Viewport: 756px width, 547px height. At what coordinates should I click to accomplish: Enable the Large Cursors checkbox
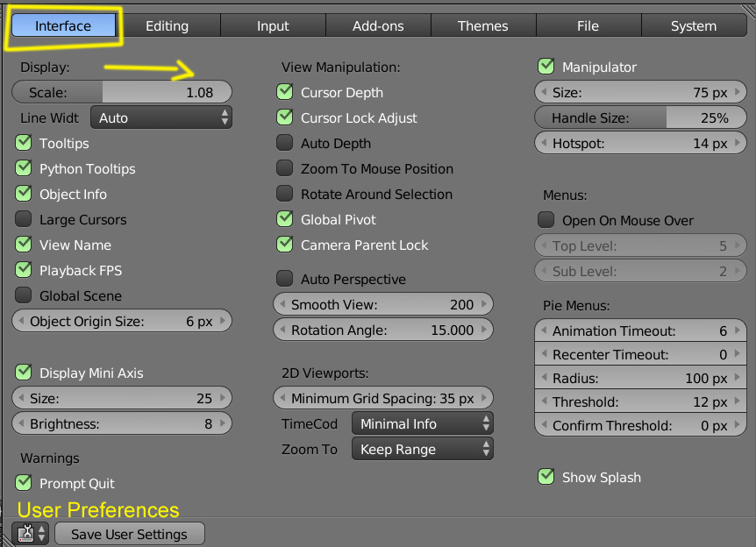24,220
